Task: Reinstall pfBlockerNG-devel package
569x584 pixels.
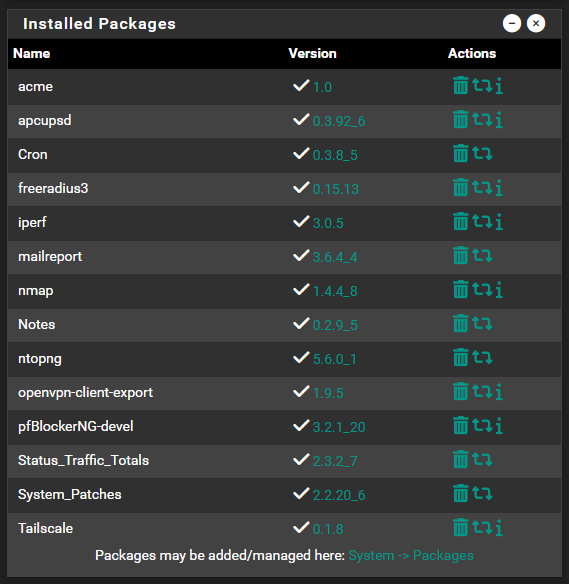Action: 483,425
